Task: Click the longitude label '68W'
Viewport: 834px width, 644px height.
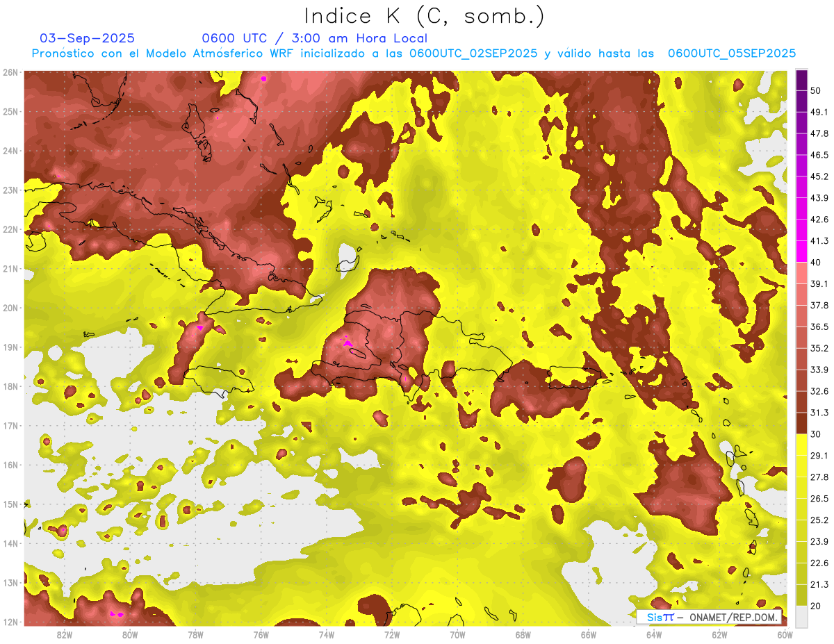Action: click(523, 635)
